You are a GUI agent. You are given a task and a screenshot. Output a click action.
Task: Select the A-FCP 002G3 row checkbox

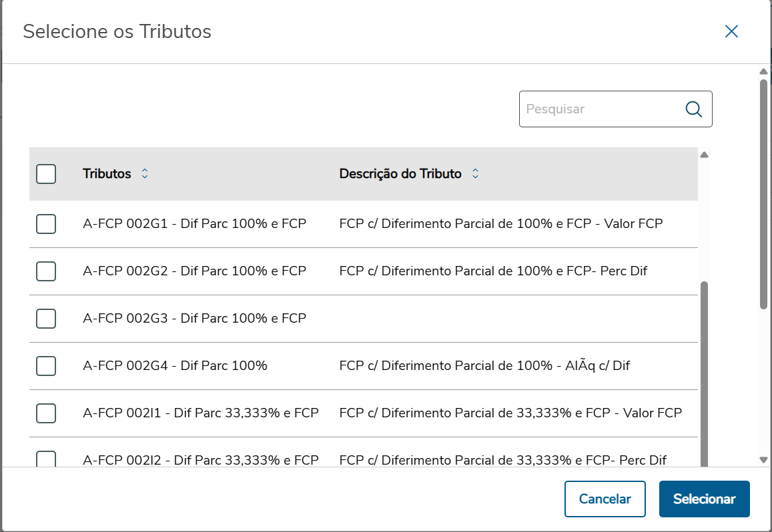click(46, 319)
